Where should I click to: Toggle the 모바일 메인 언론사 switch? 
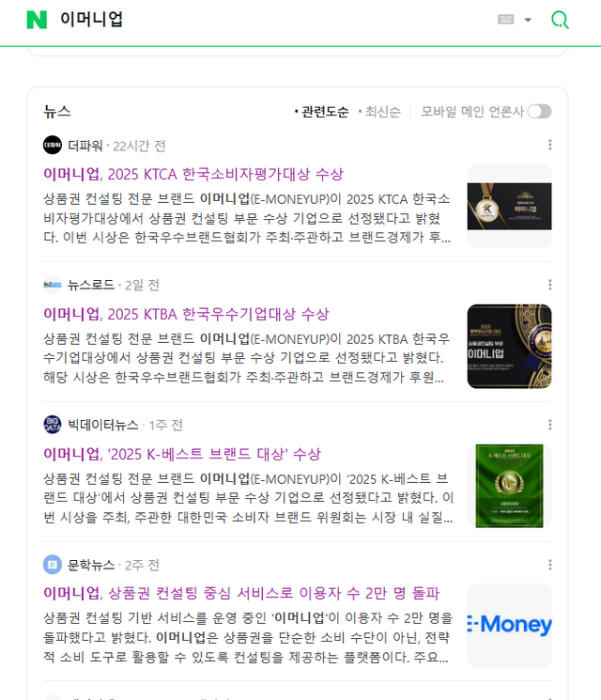pos(539,112)
